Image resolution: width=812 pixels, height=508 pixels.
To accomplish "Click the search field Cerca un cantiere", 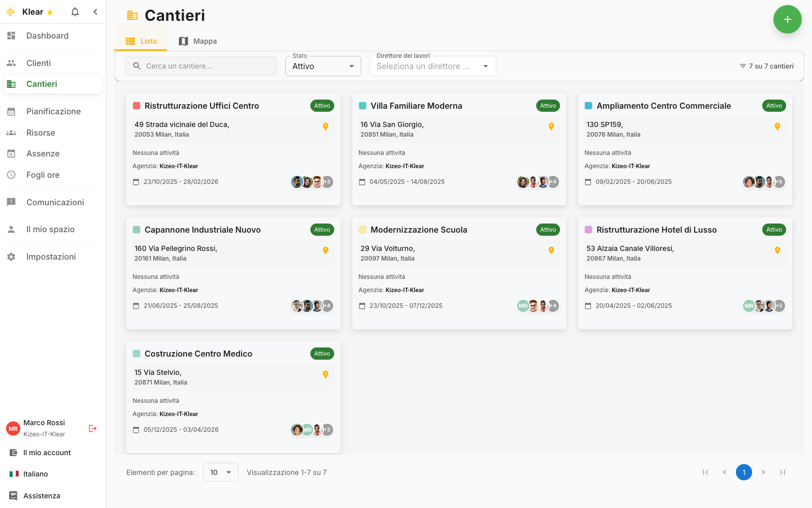I will 200,66.
